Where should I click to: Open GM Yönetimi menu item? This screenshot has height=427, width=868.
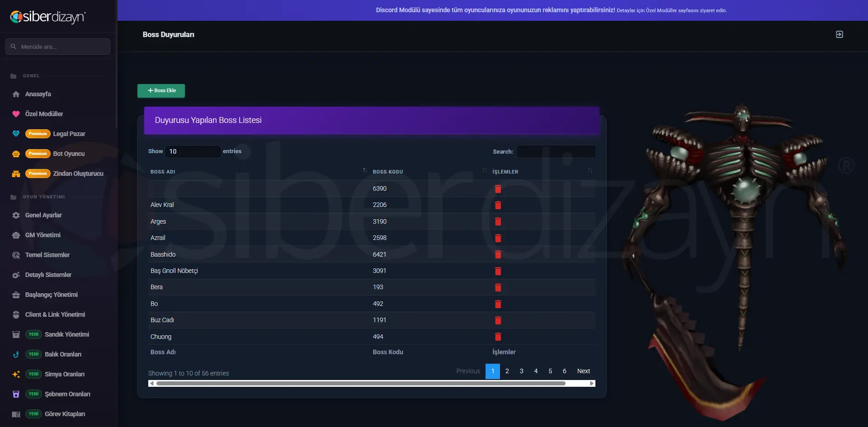(42, 235)
